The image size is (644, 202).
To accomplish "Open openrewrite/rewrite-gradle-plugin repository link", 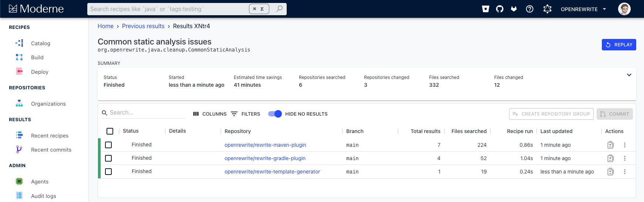I will click(265, 158).
